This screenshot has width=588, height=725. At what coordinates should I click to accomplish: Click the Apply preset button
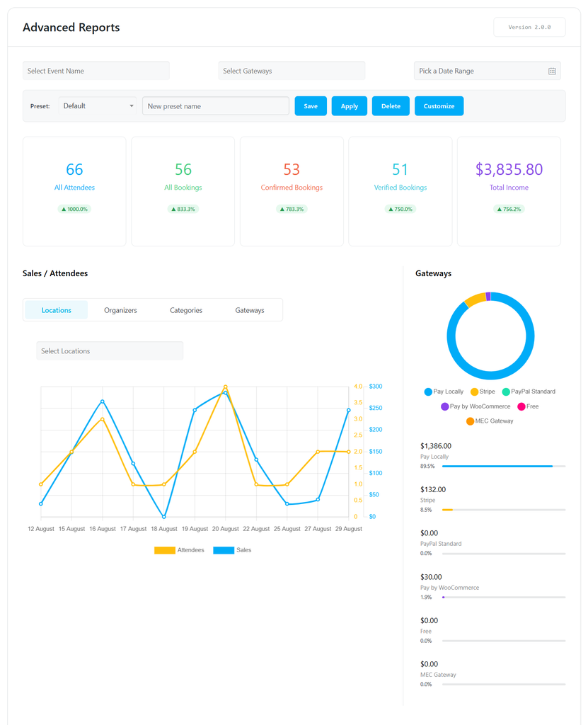350,106
